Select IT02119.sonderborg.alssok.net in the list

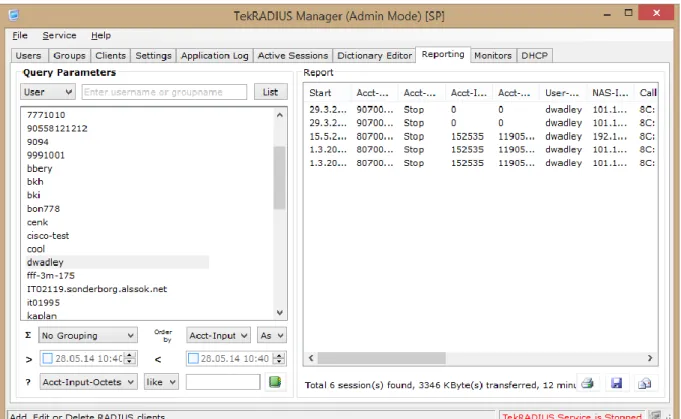tap(97, 289)
